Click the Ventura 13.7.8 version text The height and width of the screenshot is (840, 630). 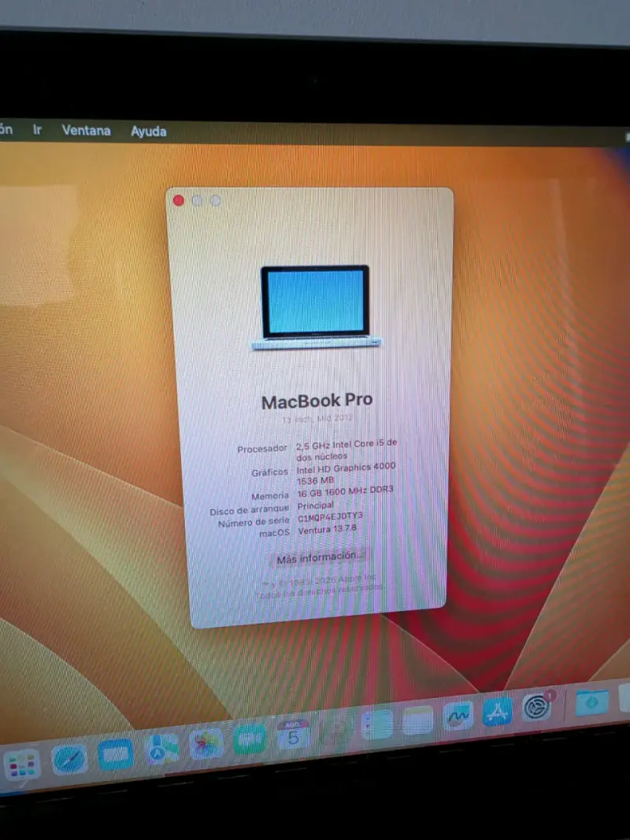pyautogui.click(x=327, y=531)
